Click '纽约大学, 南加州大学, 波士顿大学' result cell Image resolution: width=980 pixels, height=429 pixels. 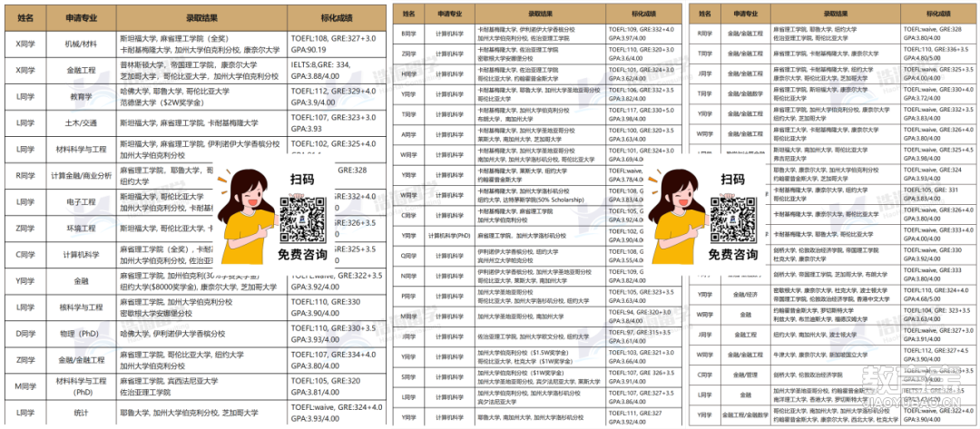(x=836, y=334)
